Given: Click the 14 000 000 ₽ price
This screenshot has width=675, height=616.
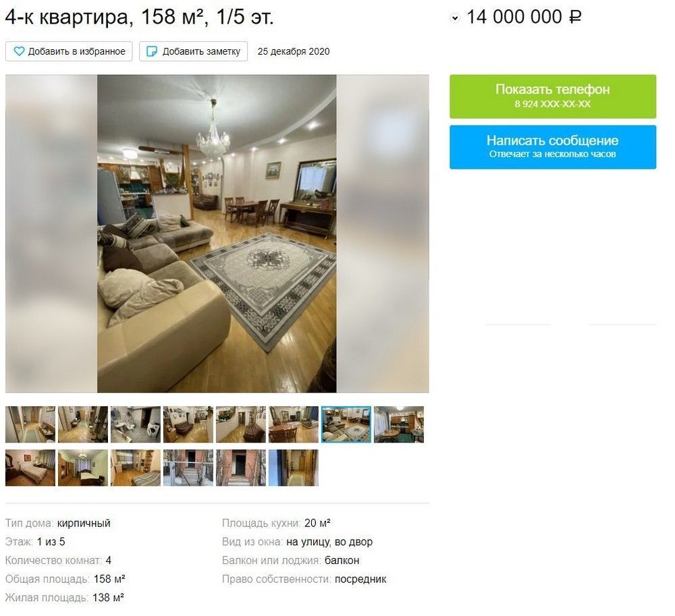Looking at the screenshot, I should pos(524,18).
